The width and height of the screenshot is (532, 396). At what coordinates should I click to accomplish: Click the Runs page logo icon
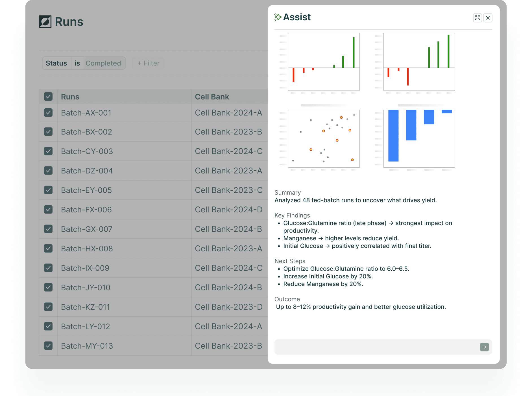45,22
